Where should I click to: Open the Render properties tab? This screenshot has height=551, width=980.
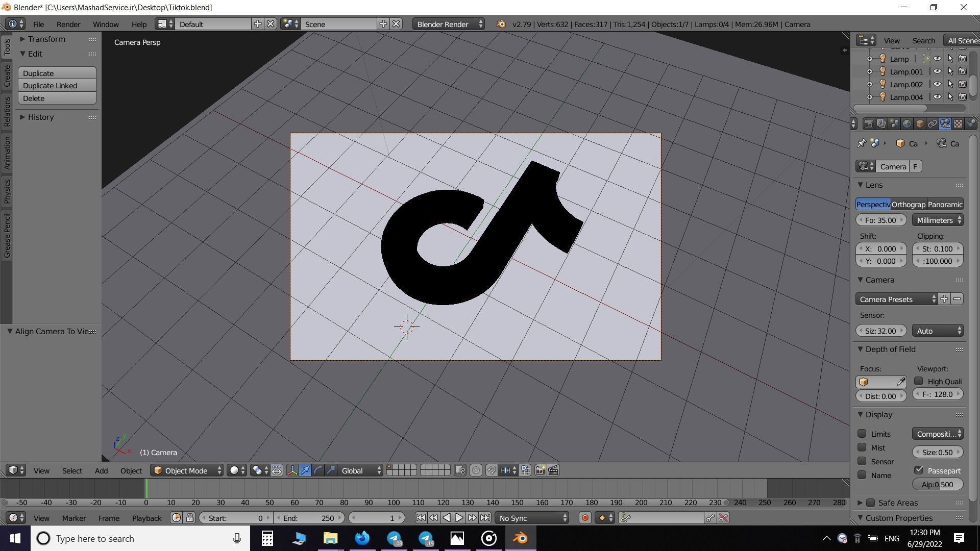point(868,124)
